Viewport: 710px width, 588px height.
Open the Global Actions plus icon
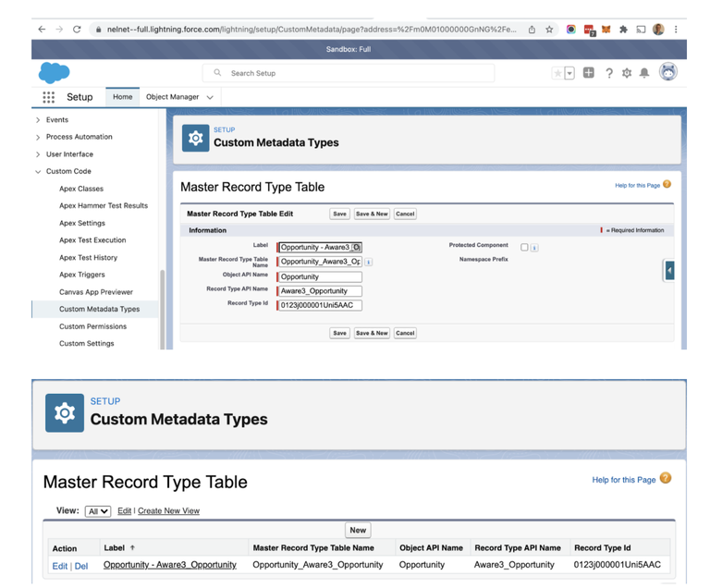[x=589, y=72]
